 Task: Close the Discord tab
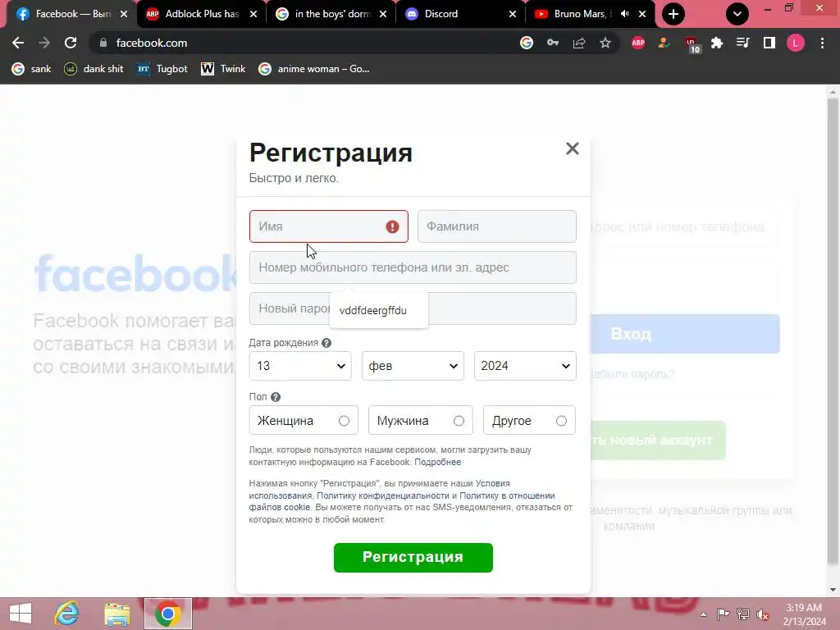(513, 14)
